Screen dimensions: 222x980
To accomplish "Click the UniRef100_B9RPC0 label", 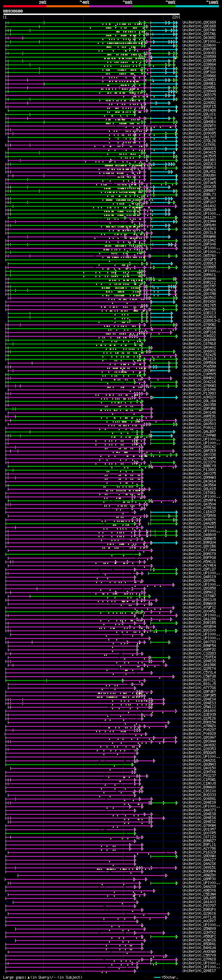I will pos(199,168).
